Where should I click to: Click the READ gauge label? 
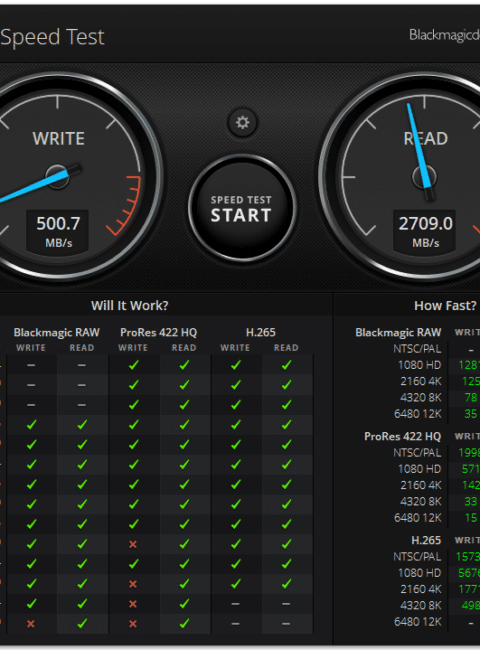click(x=426, y=138)
